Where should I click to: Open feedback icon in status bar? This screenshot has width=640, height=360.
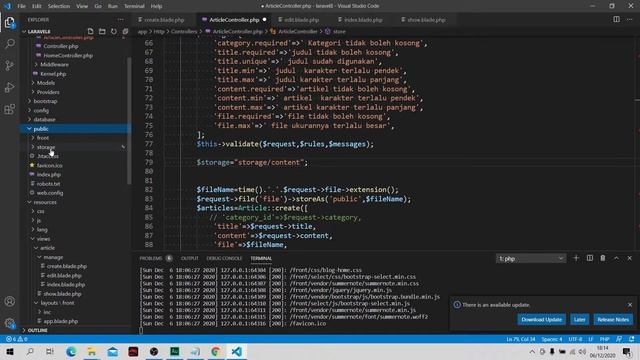pyautogui.click(x=619, y=339)
